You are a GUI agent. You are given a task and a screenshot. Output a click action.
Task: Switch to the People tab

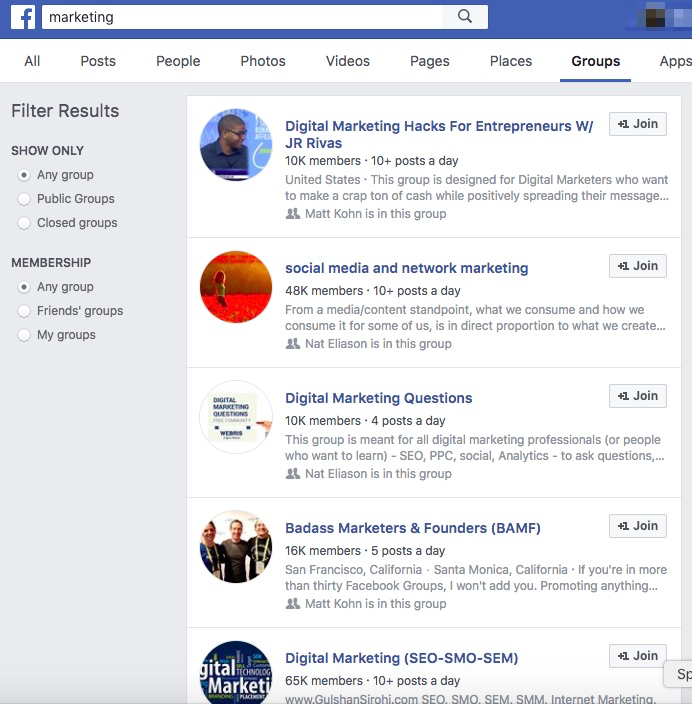[178, 61]
